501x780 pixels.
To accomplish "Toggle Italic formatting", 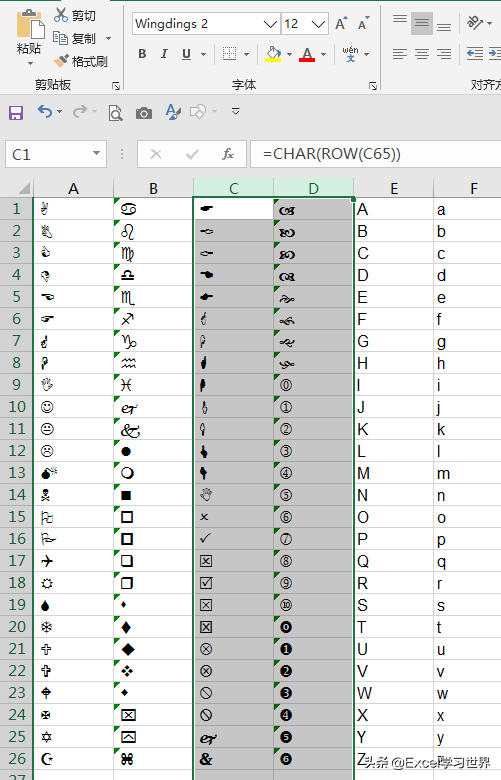I will coord(164,54).
